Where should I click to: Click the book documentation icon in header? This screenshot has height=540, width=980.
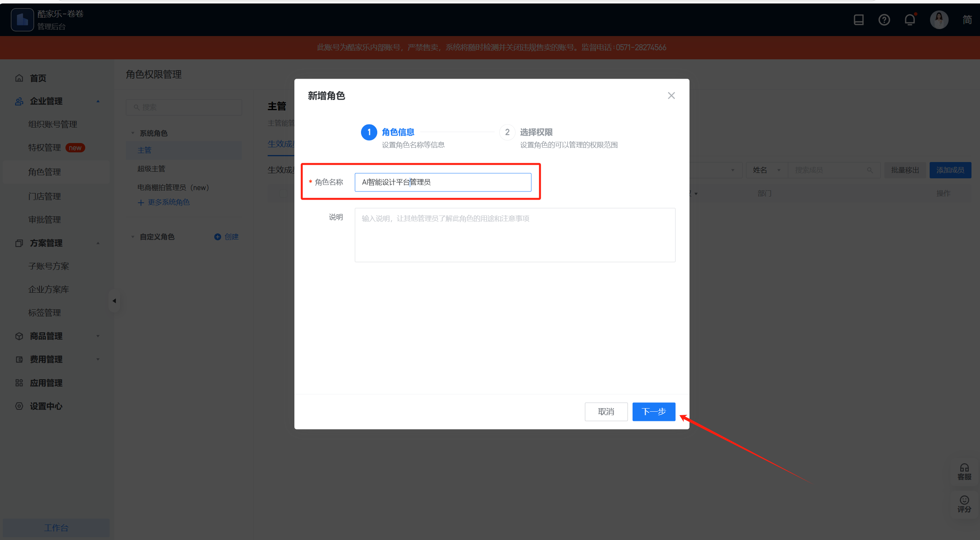[859, 20]
